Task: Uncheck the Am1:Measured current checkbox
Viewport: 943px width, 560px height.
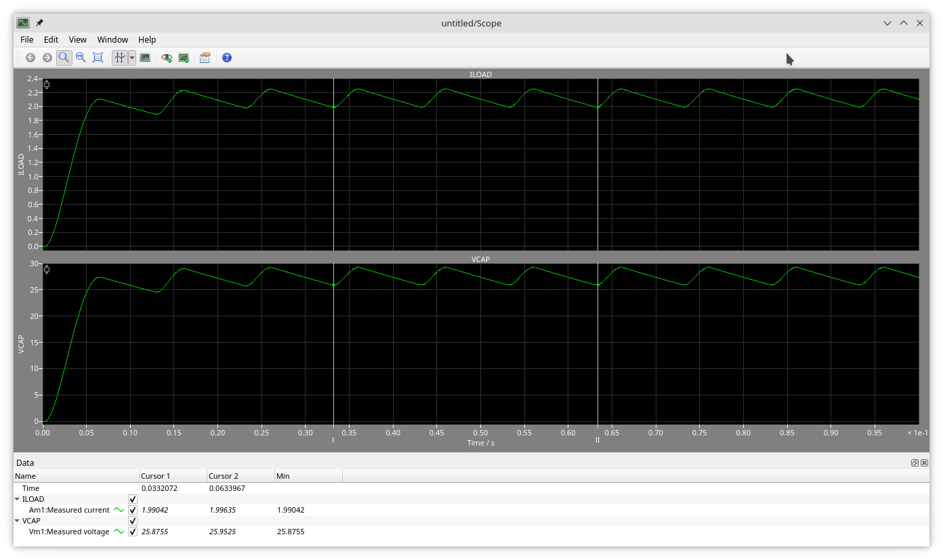Action: point(133,510)
